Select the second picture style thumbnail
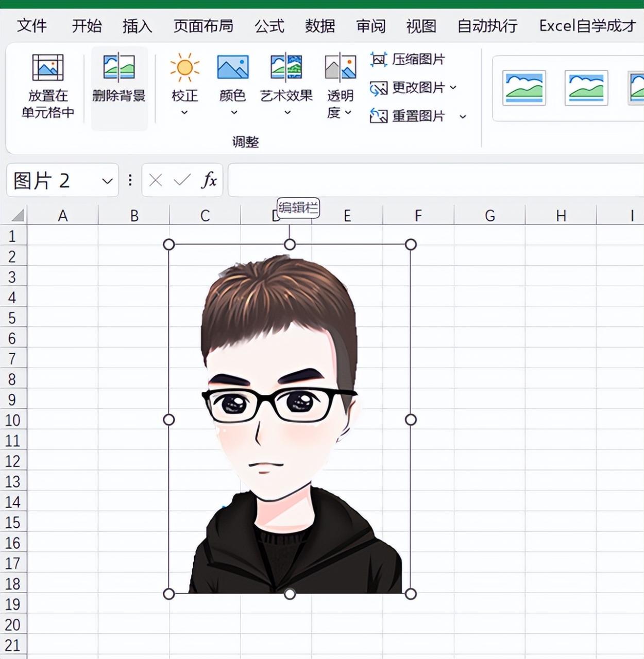The height and width of the screenshot is (659, 644). [x=586, y=89]
